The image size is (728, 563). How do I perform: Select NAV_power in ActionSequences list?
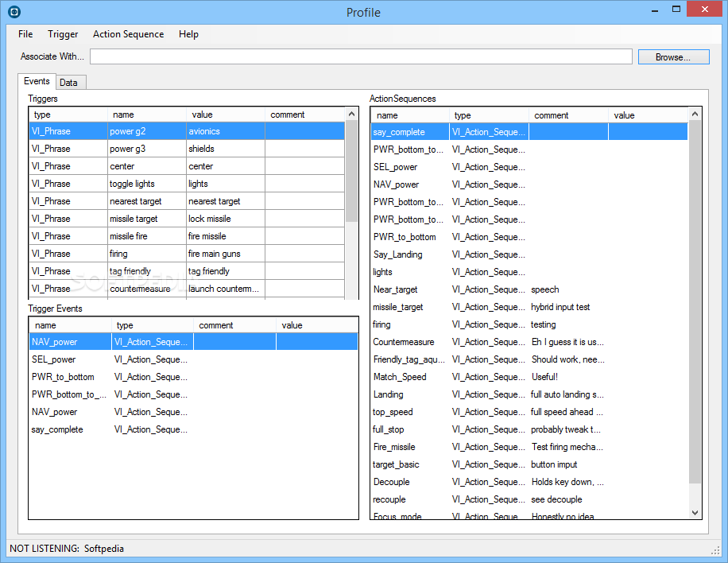click(x=529, y=184)
